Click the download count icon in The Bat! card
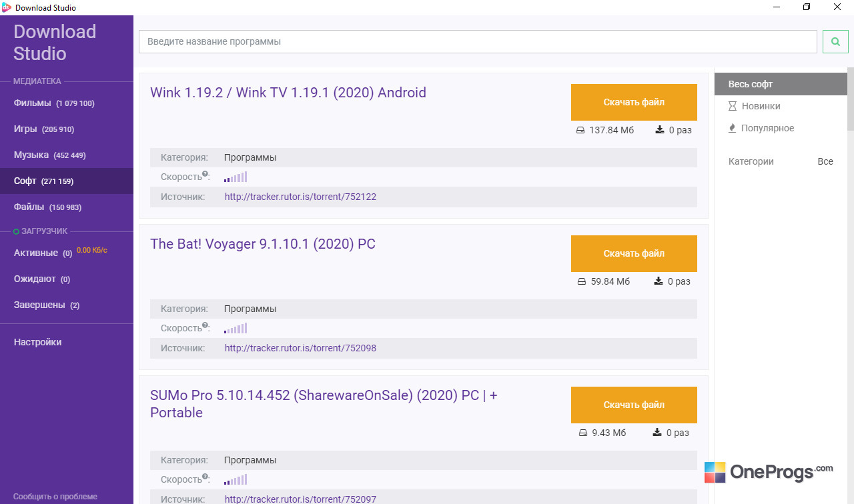The width and height of the screenshot is (854, 504). [660, 281]
